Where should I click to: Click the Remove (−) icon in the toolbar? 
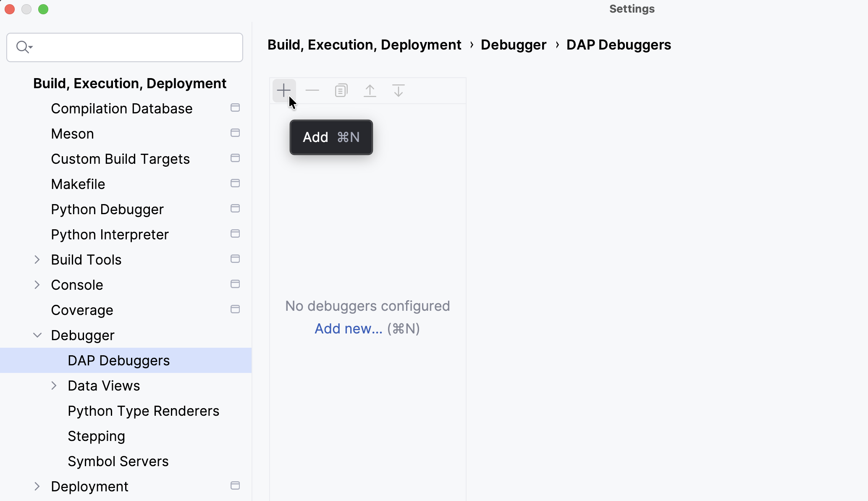[x=312, y=90]
